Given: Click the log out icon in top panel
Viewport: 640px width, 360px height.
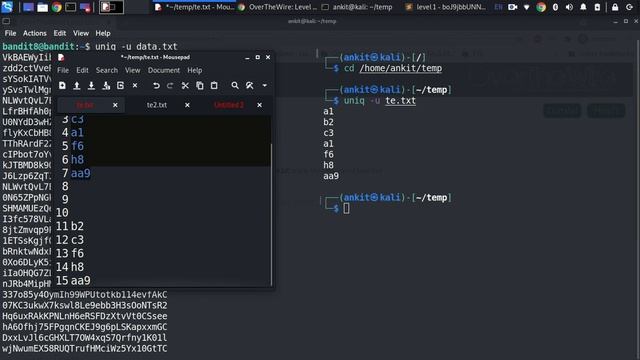Looking at the screenshot, I should 629,7.
